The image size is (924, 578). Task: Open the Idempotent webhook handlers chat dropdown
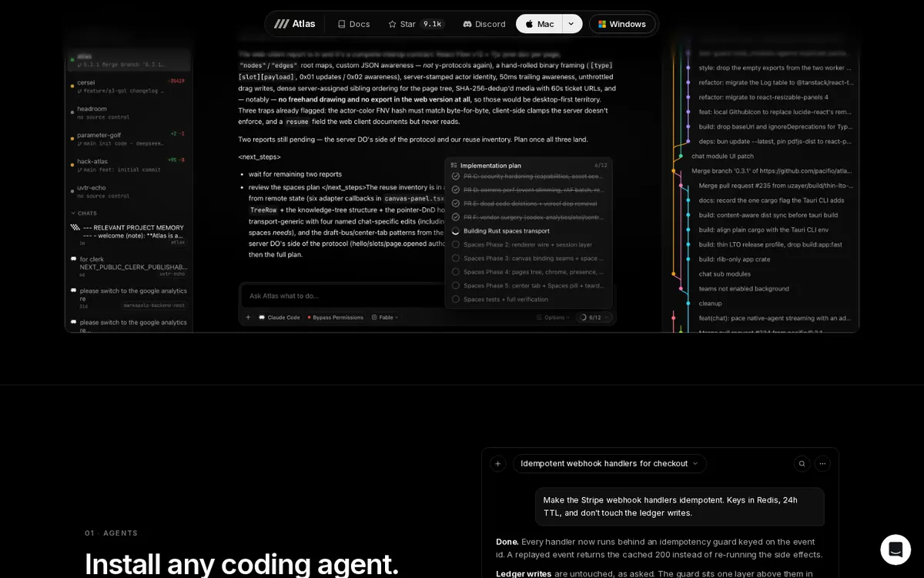coord(609,463)
